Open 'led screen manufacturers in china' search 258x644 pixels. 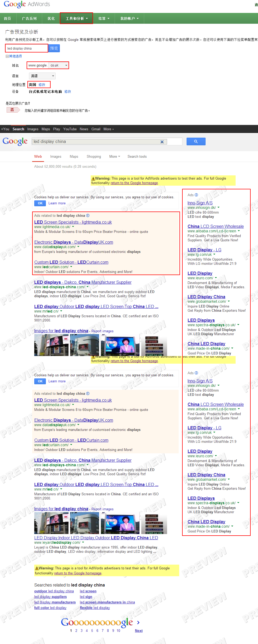point(107,602)
